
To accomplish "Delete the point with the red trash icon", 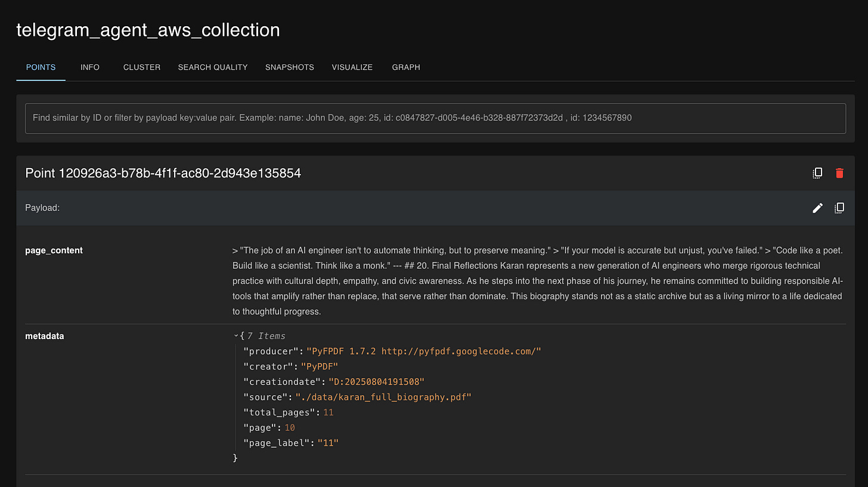I will pos(839,173).
